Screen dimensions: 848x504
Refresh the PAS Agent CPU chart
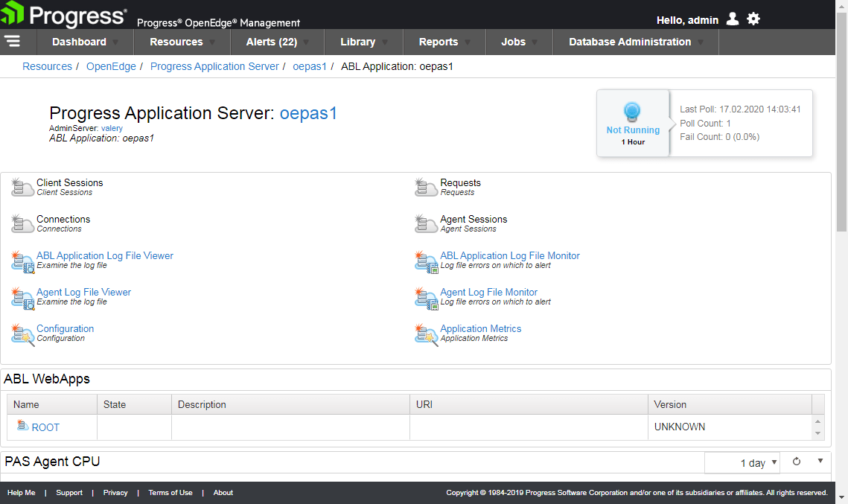797,462
